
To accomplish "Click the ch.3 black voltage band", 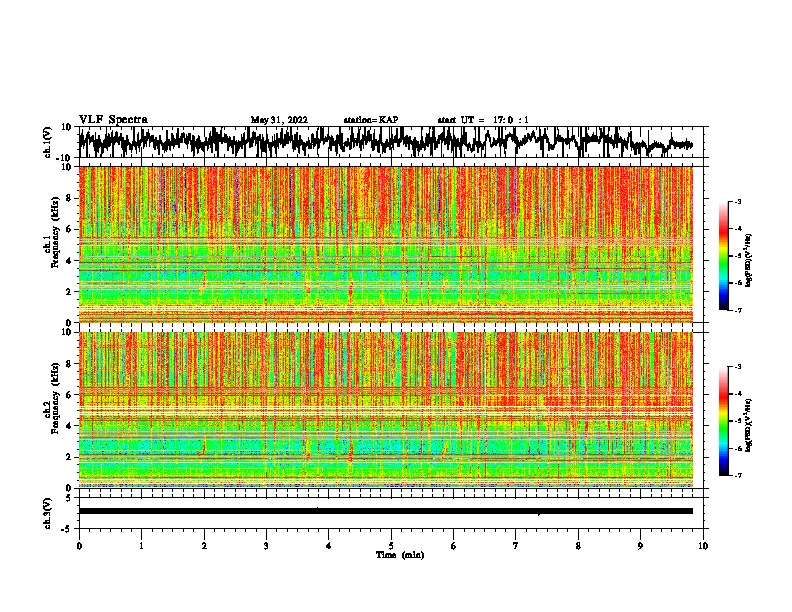I will point(385,511).
